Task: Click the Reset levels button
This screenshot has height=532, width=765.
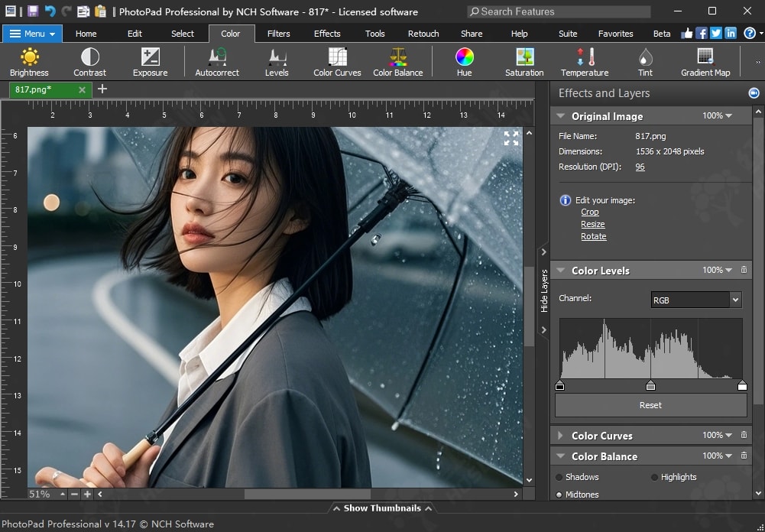Action: (x=650, y=405)
